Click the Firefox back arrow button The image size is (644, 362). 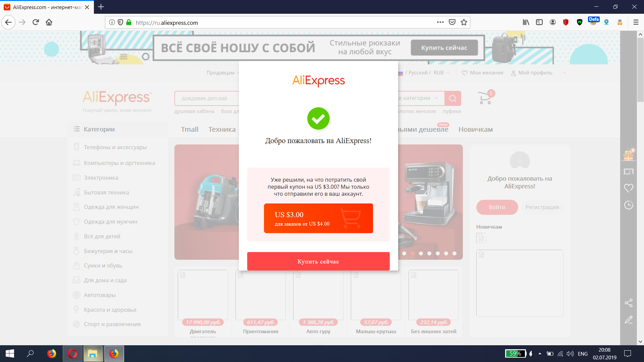(x=9, y=22)
